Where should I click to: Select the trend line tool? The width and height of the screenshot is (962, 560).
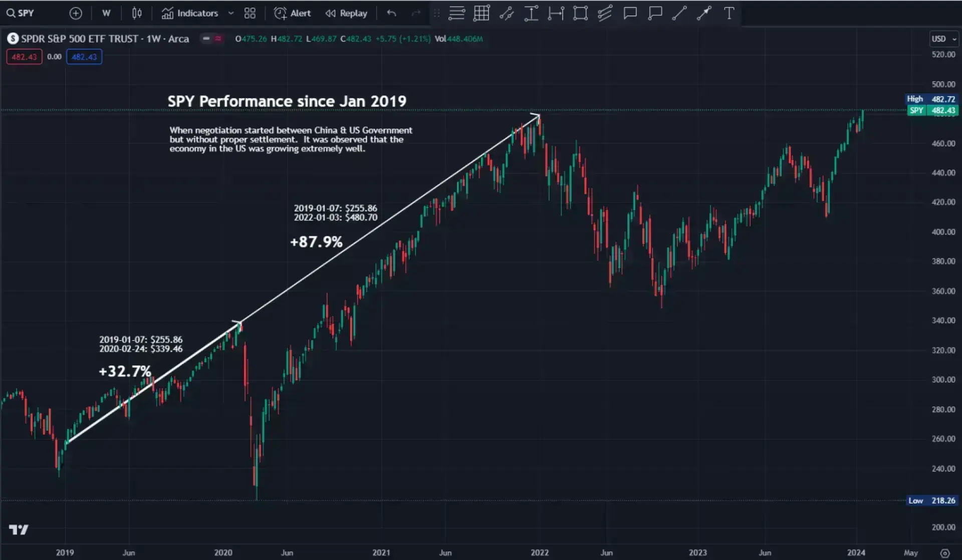pos(679,14)
